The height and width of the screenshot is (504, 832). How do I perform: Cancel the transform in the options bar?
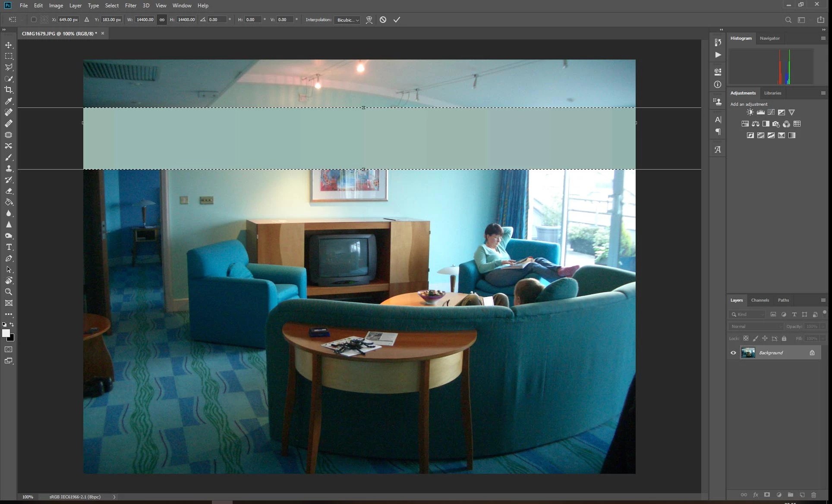[x=383, y=20]
